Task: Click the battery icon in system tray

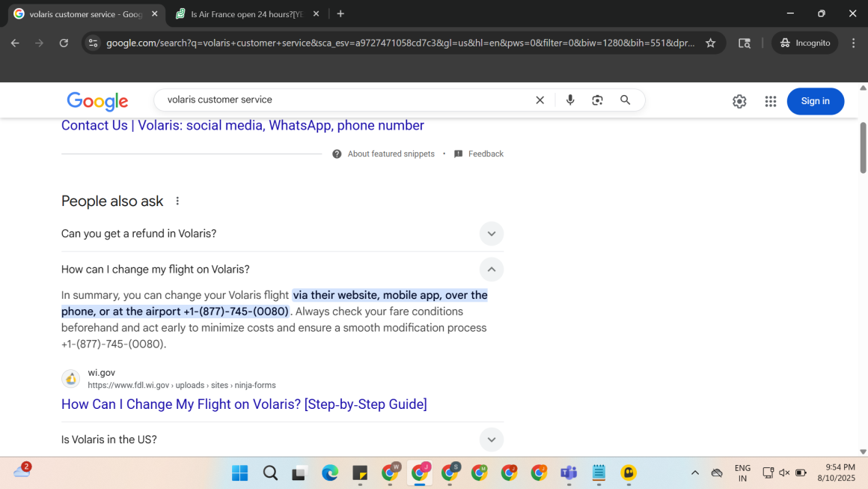Action: coord(801,473)
